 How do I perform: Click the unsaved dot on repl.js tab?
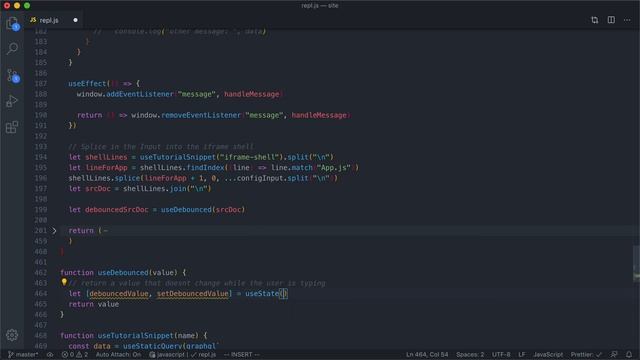tap(76, 20)
